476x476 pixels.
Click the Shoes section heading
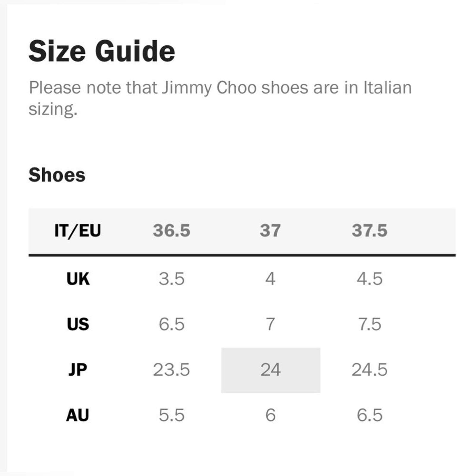[57, 175]
